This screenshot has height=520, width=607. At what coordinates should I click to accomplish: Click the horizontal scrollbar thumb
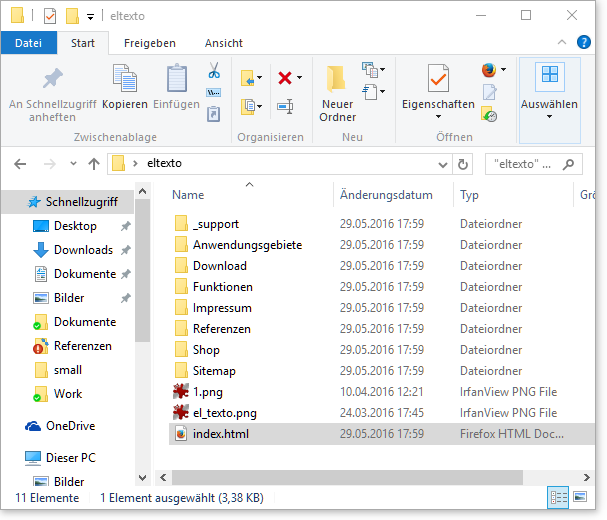(347, 477)
